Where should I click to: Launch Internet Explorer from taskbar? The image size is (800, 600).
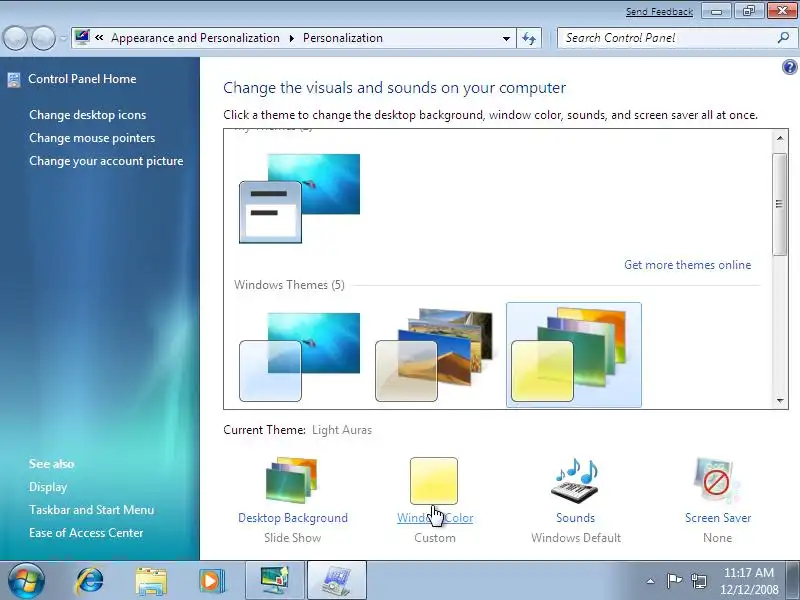click(x=89, y=581)
